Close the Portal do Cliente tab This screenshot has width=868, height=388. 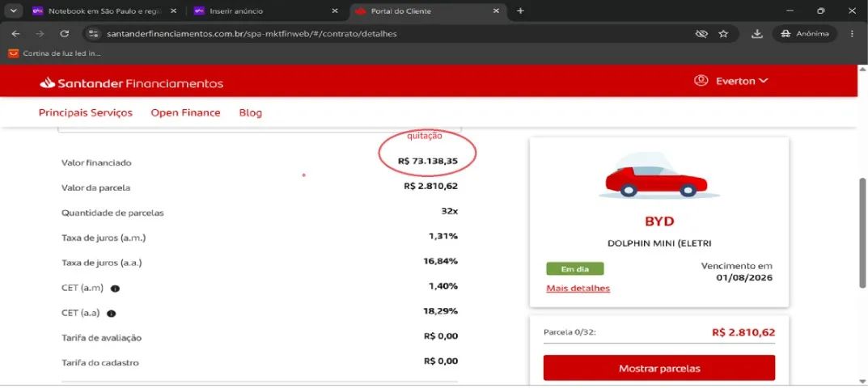point(496,11)
